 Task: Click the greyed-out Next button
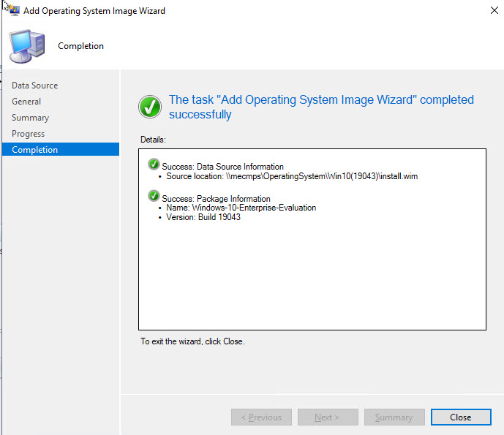[327, 417]
